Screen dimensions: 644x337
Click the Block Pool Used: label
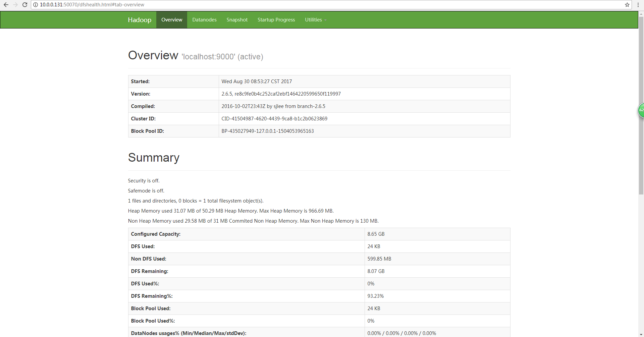[151, 308]
